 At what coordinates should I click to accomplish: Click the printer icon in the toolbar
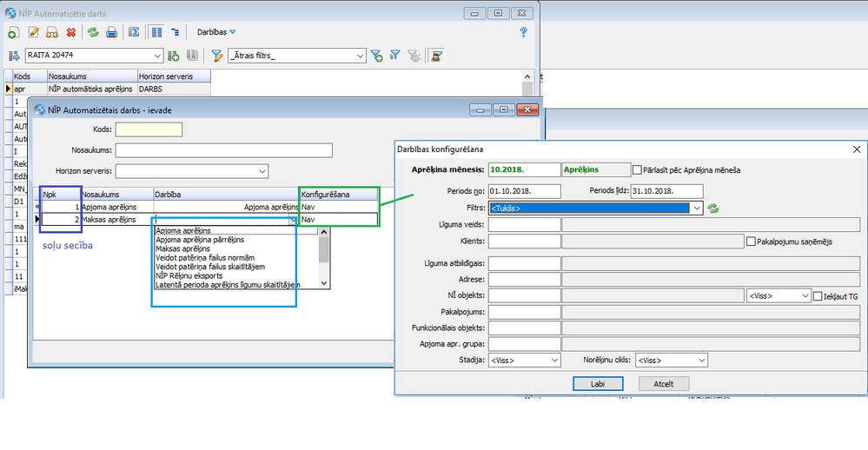pos(111,32)
